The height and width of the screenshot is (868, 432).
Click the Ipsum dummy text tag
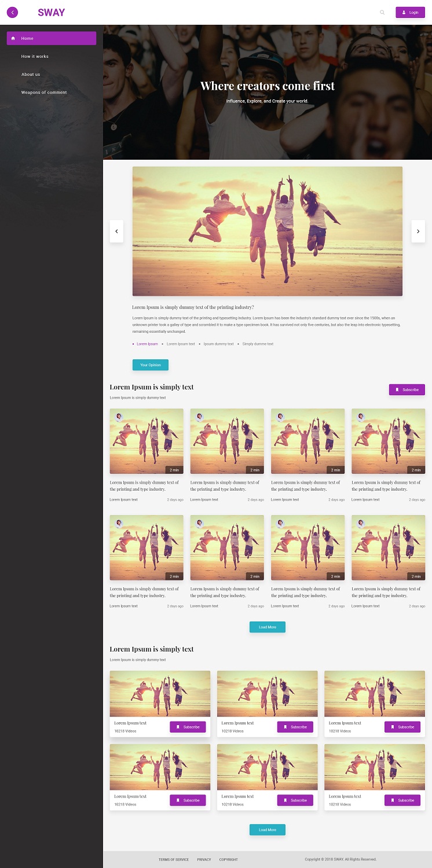(x=219, y=344)
